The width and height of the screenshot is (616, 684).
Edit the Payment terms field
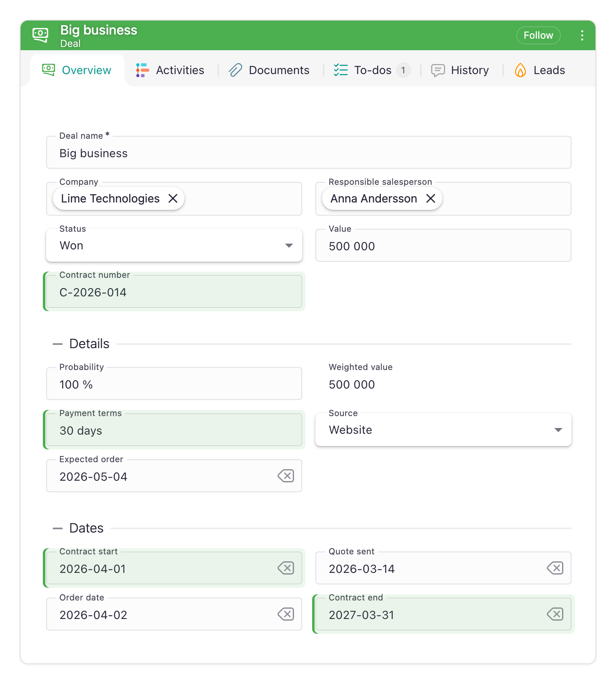tap(174, 430)
